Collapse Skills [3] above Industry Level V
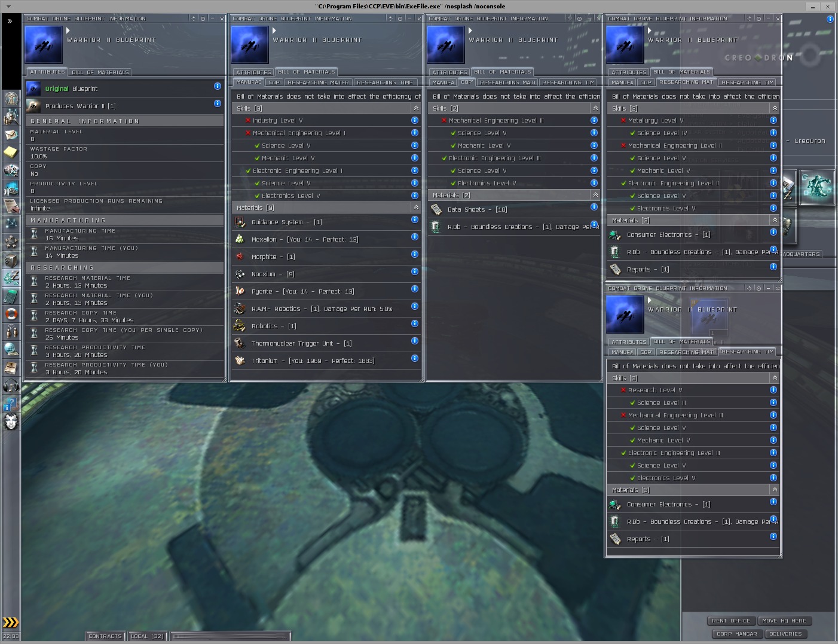 (x=416, y=108)
